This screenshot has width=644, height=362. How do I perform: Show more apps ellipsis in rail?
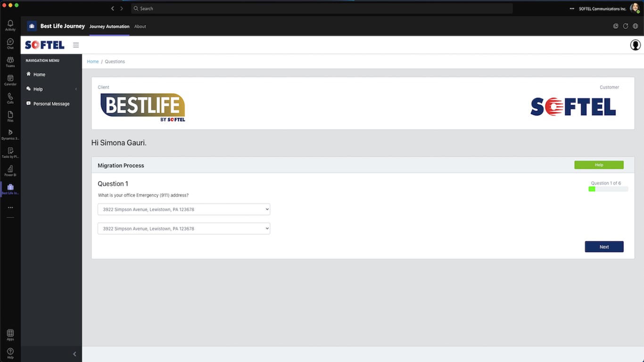(10, 207)
